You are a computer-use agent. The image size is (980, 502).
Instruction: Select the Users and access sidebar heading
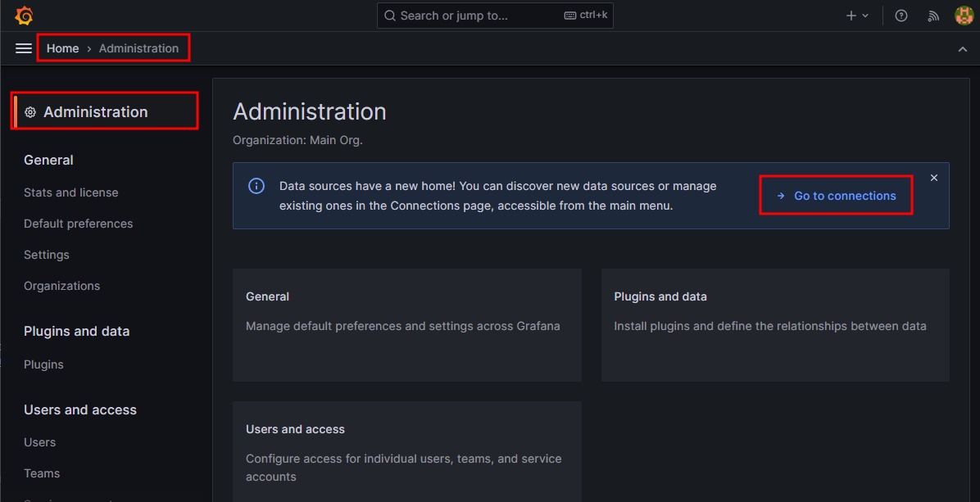click(x=80, y=409)
